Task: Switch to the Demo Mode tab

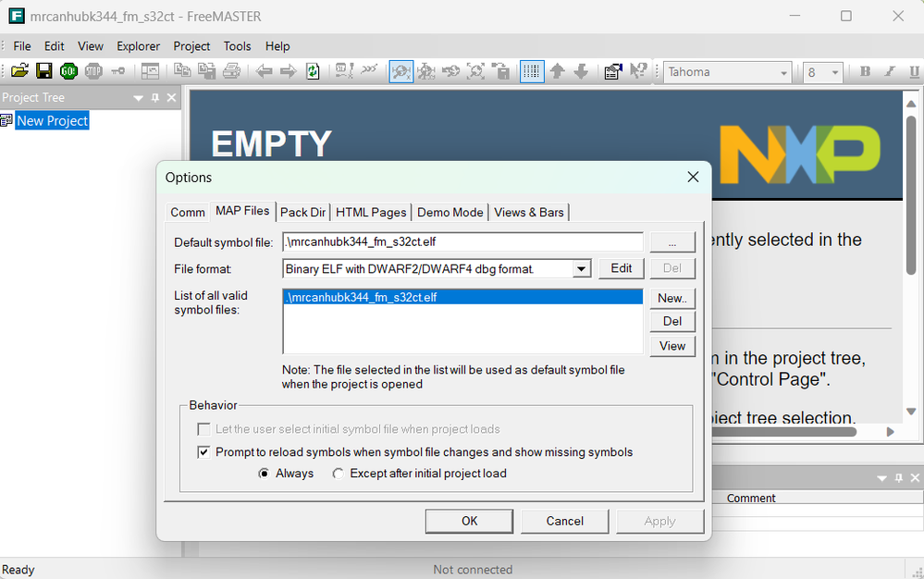Action: [450, 213]
